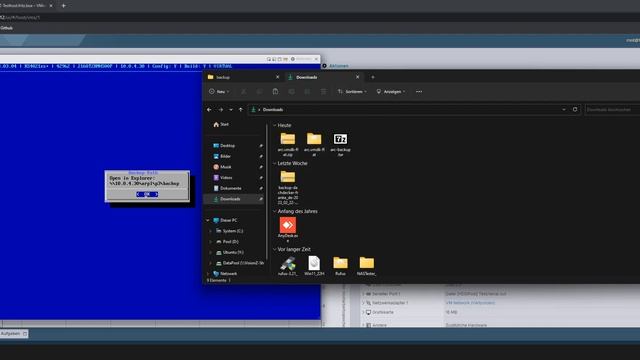Open the Anzeigen view dropdown
This screenshot has width=640, height=360.
click(x=391, y=92)
